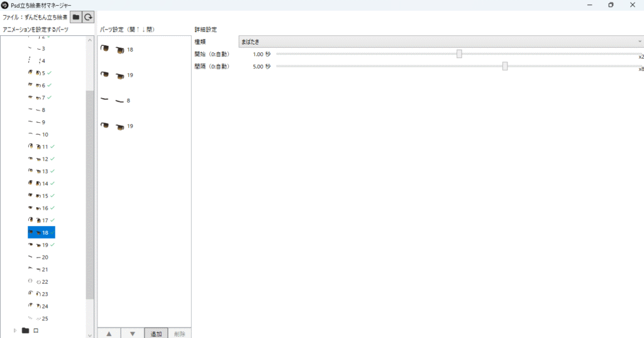
Task: Click the 追加 button
Action: (156, 334)
